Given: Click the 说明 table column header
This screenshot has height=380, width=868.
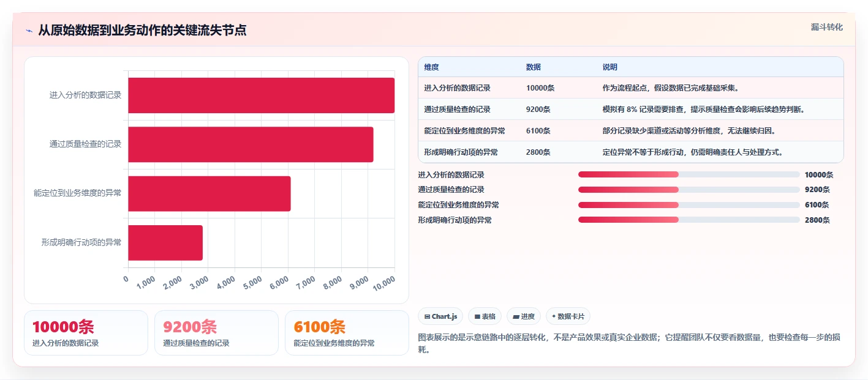Looking at the screenshot, I should (610, 67).
